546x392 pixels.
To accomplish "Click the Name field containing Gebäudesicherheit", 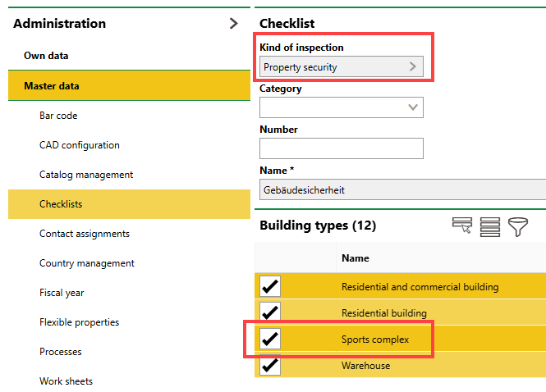I will (x=402, y=189).
